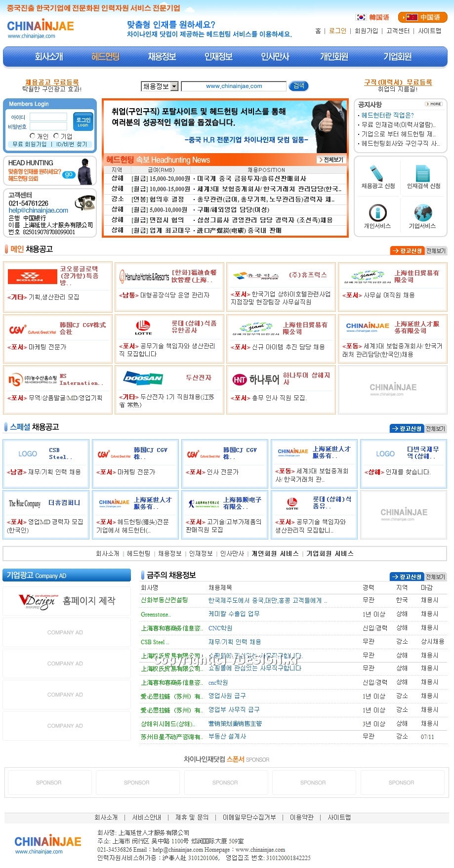Open the CGV logo in main job ads
The width and height of the screenshot is (454, 868).
point(32,330)
